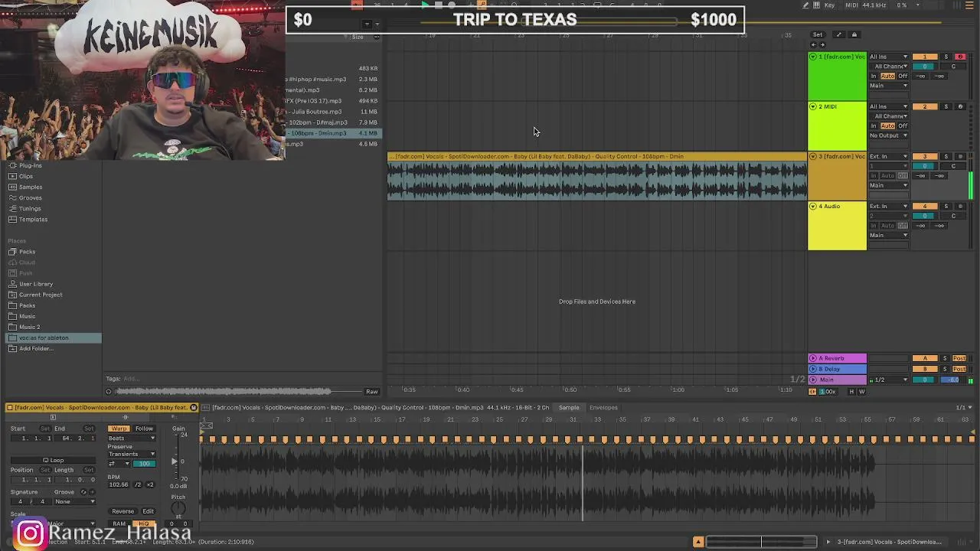Toggle 2 MIDI track activator button

pyautogui.click(x=924, y=106)
